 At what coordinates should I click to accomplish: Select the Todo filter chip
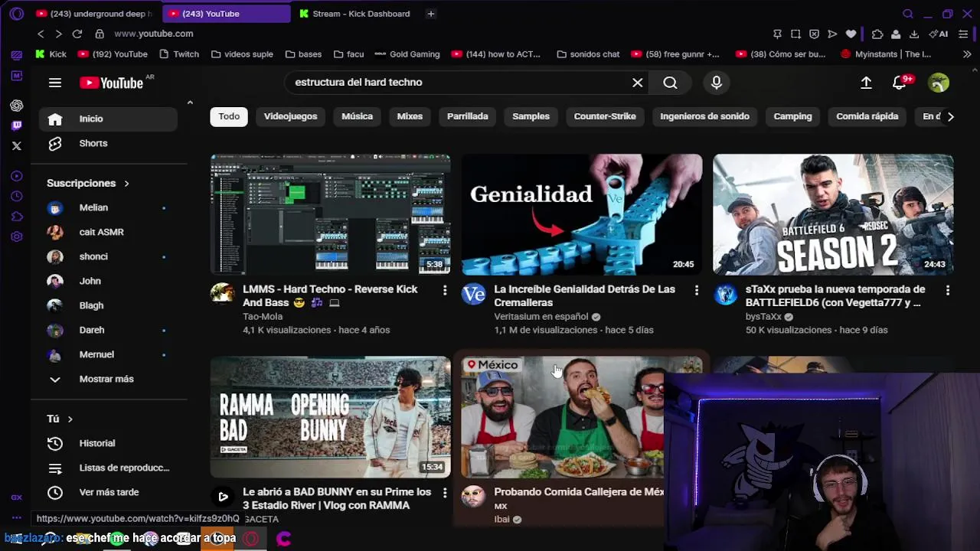(229, 117)
